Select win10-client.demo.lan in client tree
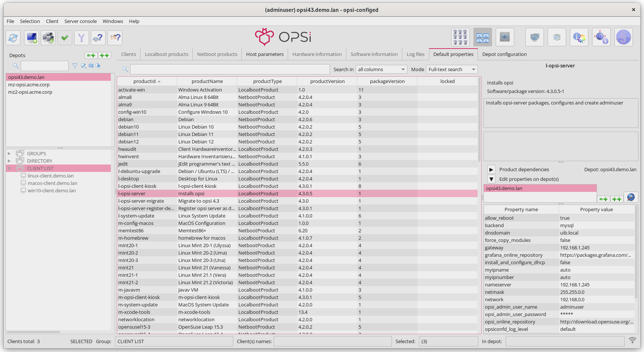 click(52, 190)
